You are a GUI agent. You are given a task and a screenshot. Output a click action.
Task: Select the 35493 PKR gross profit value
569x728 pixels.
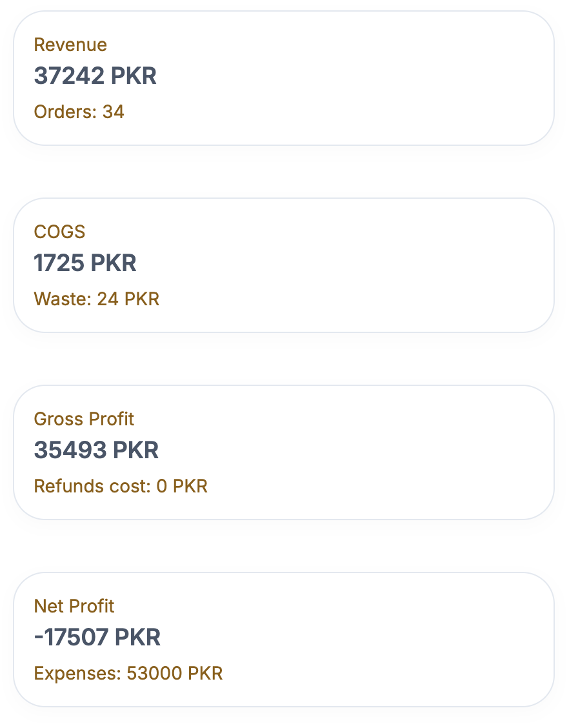point(96,450)
